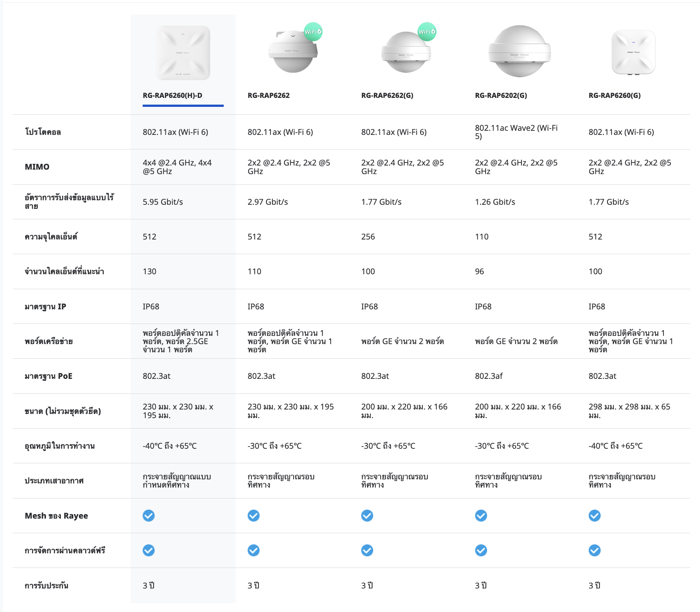
Task: Open the RG-RAP6262(G) model name link
Action: pyautogui.click(x=387, y=95)
